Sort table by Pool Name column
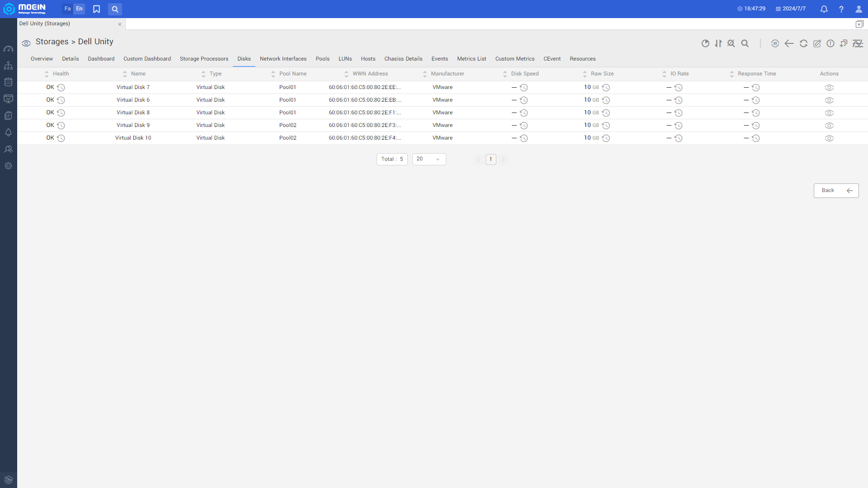Screen dimensions: 868x488 (273, 74)
